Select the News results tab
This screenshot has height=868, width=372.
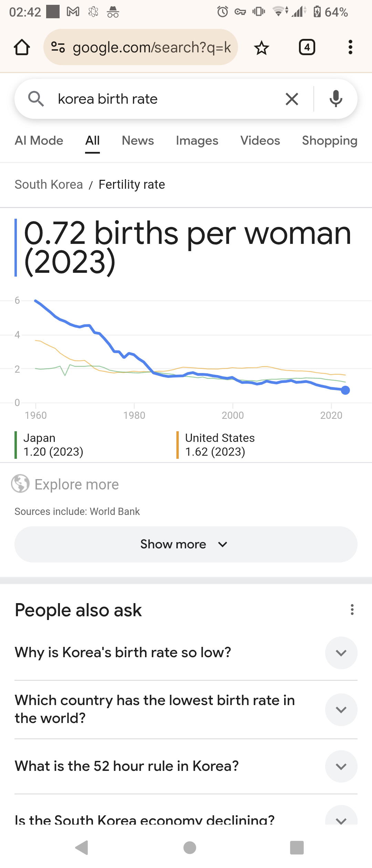point(137,141)
